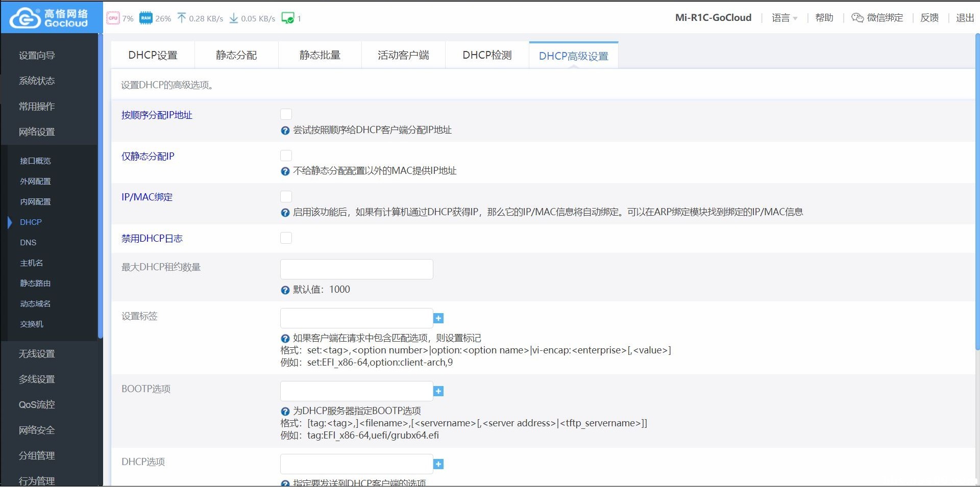980x487 pixels.
Task: Open the language dropdown
Action: (784, 18)
